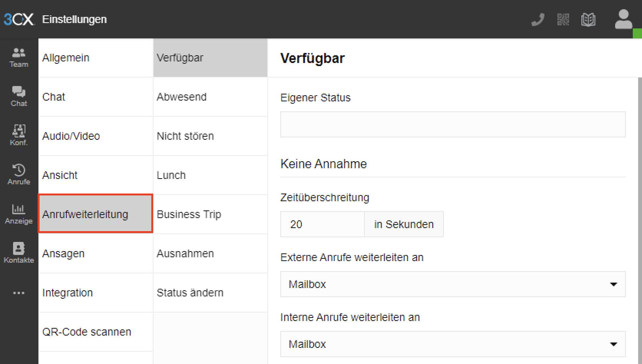Open the Team sidebar icon
This screenshot has height=364, width=642.
[x=19, y=58]
